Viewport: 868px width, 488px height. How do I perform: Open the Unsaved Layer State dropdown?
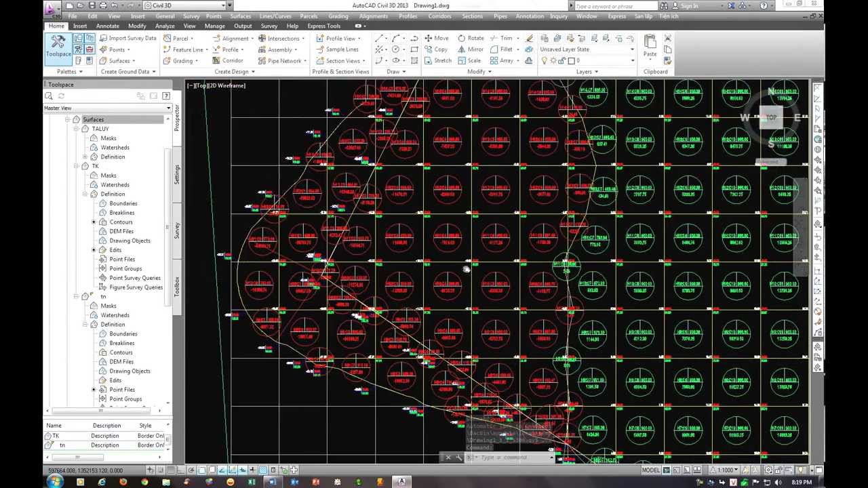pos(587,49)
